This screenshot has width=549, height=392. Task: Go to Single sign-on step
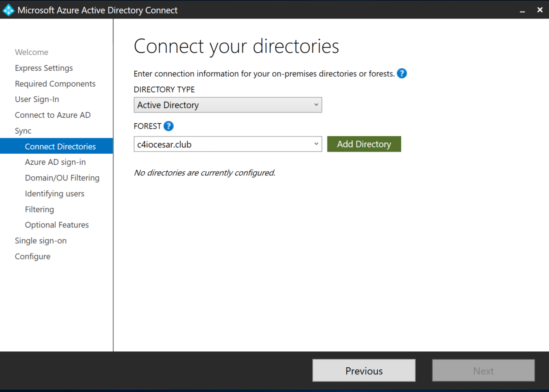tap(41, 241)
